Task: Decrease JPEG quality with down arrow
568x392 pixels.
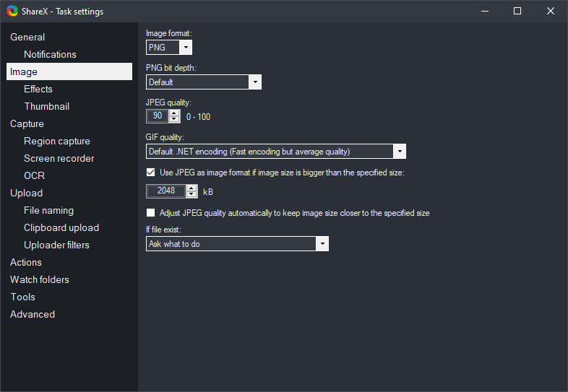Action: (173, 119)
